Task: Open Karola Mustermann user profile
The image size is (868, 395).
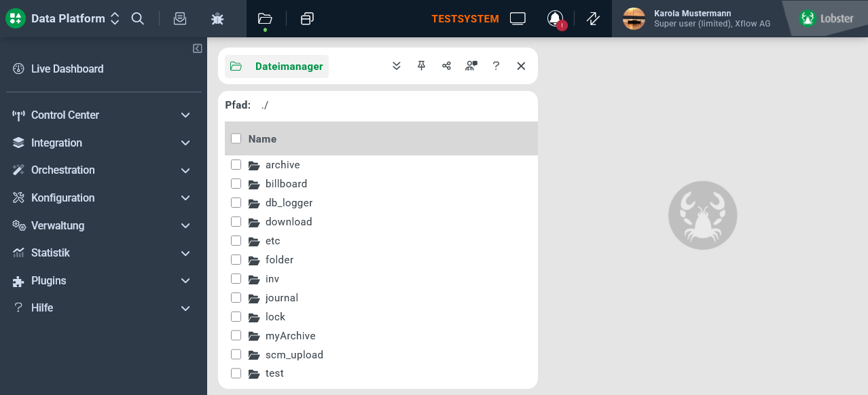Action: point(697,18)
